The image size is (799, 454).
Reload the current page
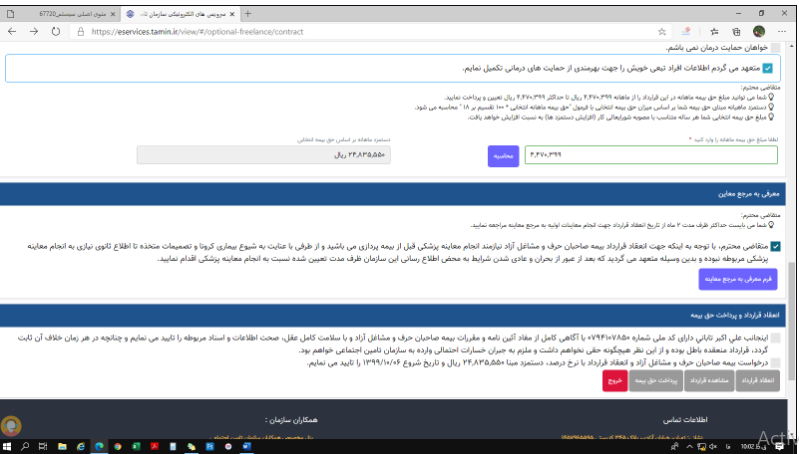pyautogui.click(x=56, y=32)
